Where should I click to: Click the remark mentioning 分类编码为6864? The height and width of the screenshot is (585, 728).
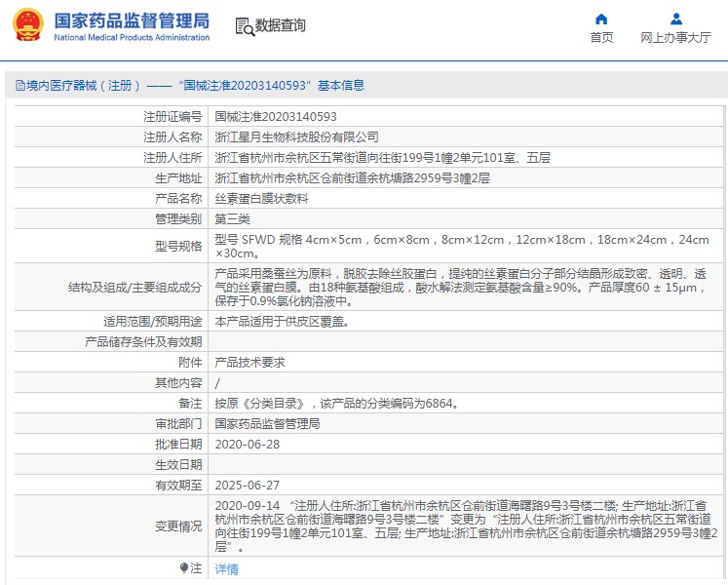(x=337, y=404)
